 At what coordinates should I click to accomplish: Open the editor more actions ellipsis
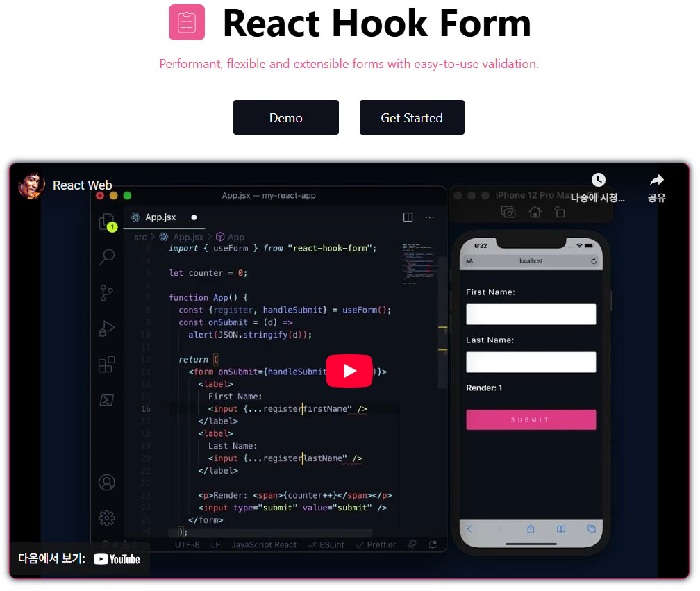tap(429, 217)
